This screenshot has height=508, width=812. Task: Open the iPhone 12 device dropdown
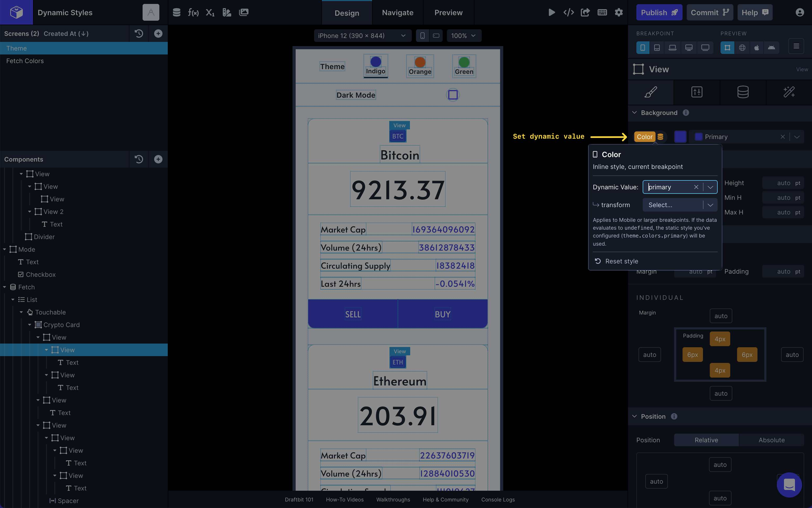tap(362, 36)
